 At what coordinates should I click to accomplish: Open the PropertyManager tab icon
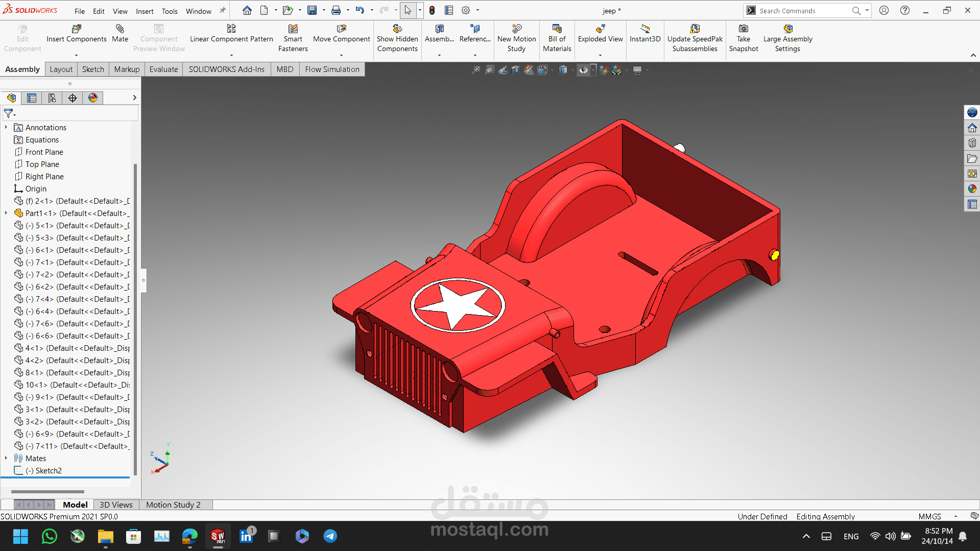[32, 98]
